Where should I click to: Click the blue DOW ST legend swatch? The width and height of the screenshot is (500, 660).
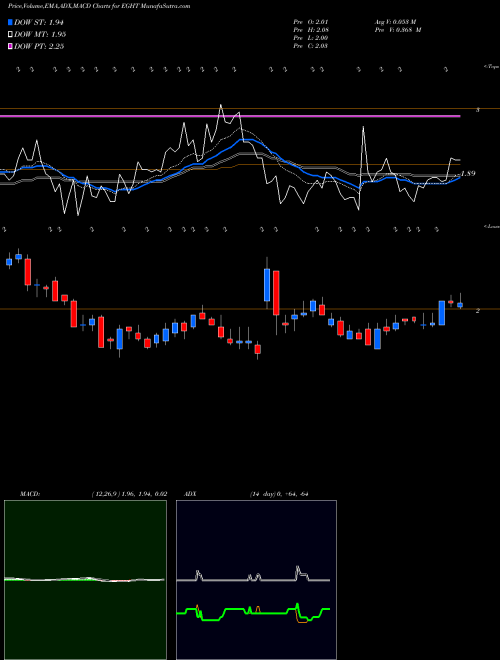(10, 22)
